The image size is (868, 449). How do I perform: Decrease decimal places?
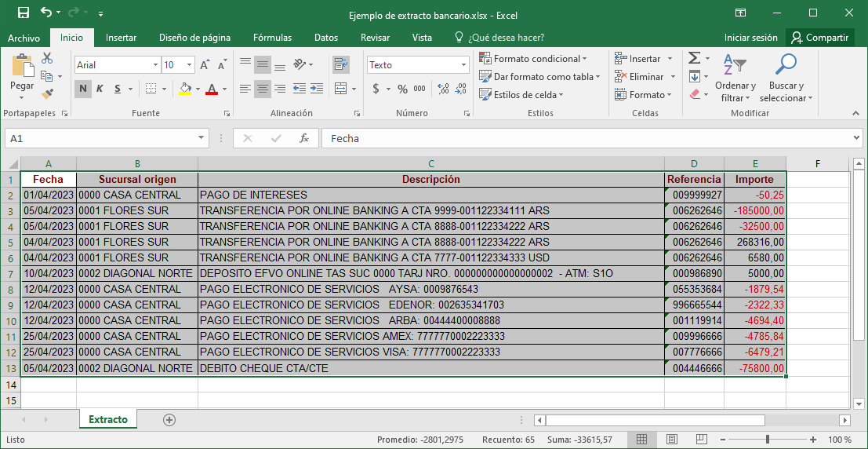460,89
